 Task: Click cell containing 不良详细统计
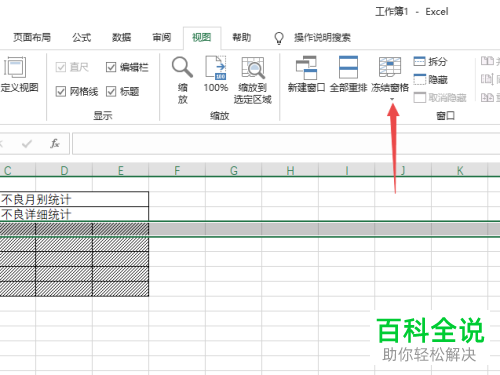click(x=74, y=214)
